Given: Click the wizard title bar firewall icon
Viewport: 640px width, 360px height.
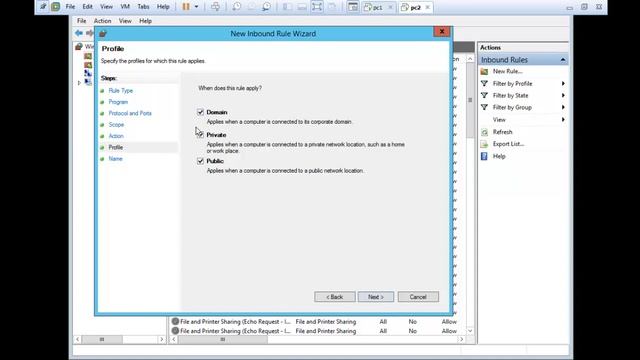Looking at the screenshot, I should (x=103, y=33).
